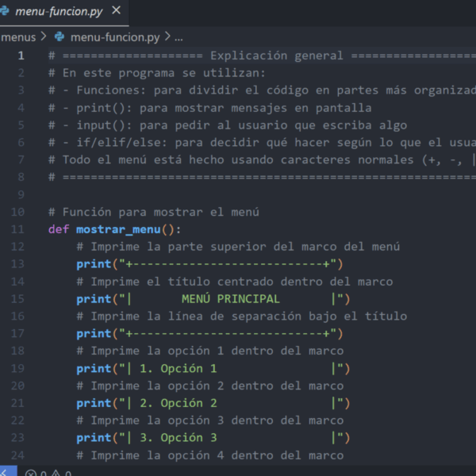
Task: Click the print keyword on line 13
Action: coord(94,264)
